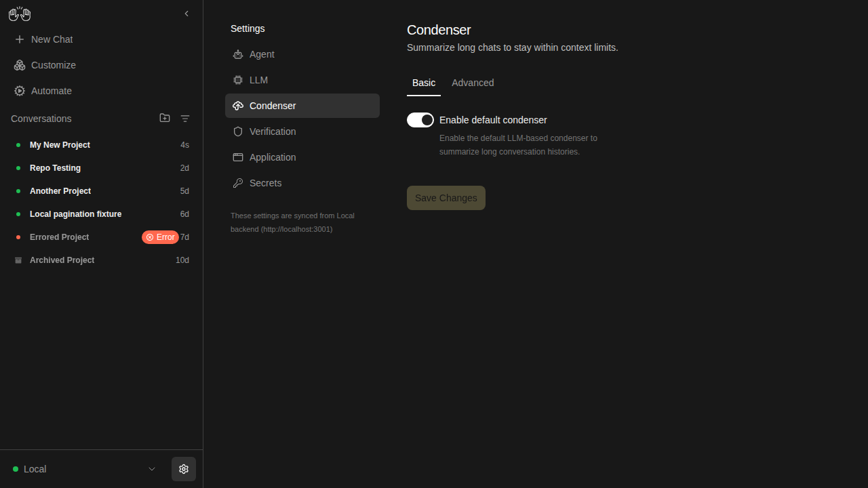
Task: Open Local pagination fixture conversation
Action: pos(102,214)
